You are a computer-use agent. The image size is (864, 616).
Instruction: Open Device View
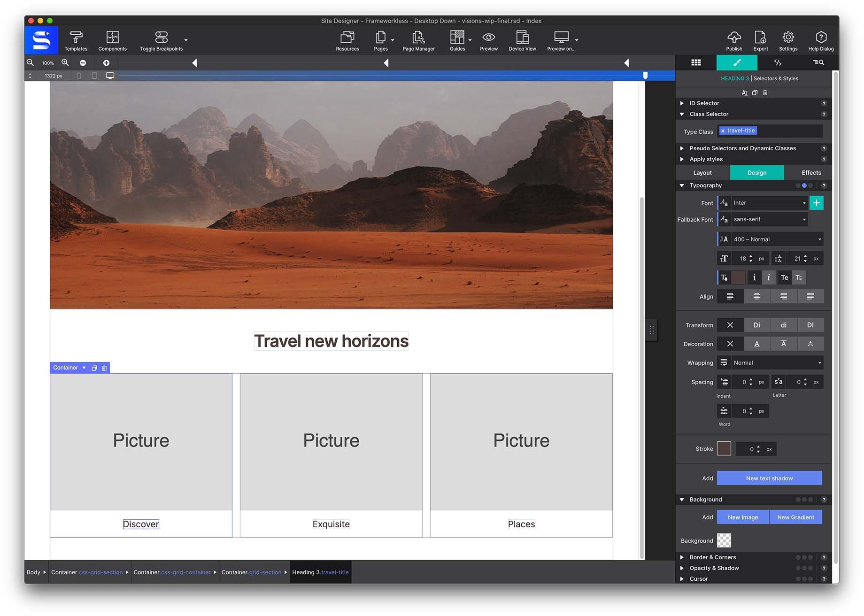tap(522, 41)
